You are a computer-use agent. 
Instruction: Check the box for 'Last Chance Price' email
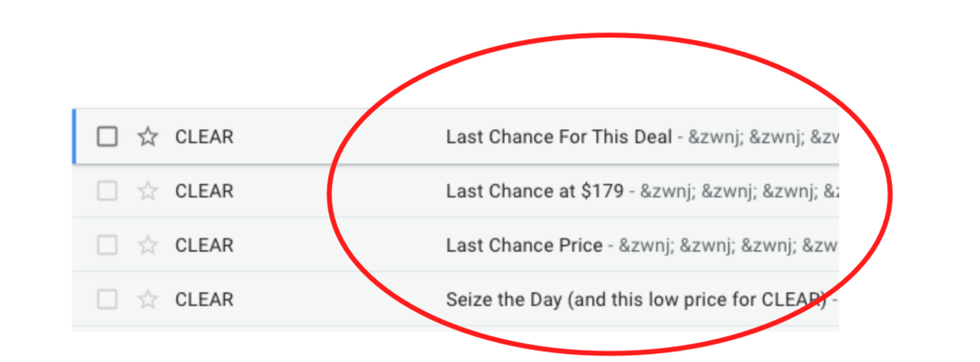(x=107, y=245)
